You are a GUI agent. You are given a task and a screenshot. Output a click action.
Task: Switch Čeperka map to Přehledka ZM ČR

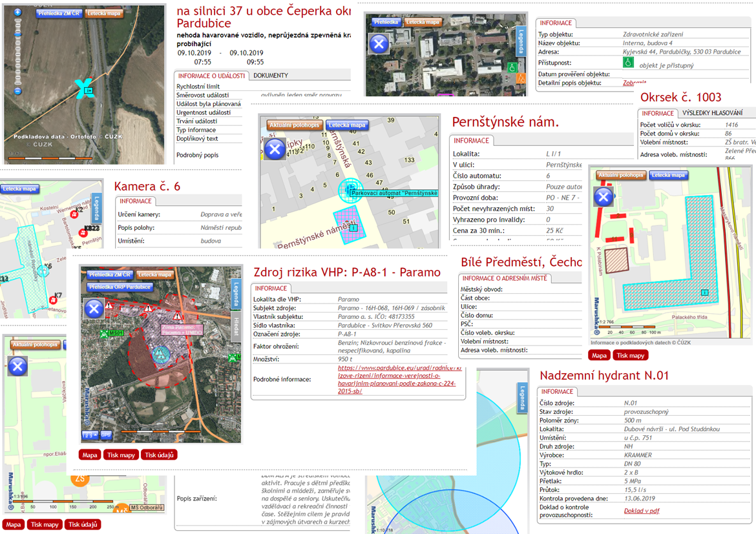point(59,14)
